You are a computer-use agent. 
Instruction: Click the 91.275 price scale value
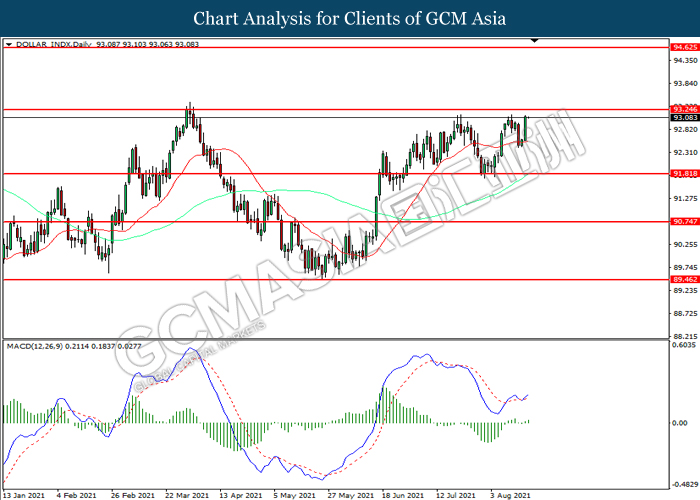click(685, 198)
